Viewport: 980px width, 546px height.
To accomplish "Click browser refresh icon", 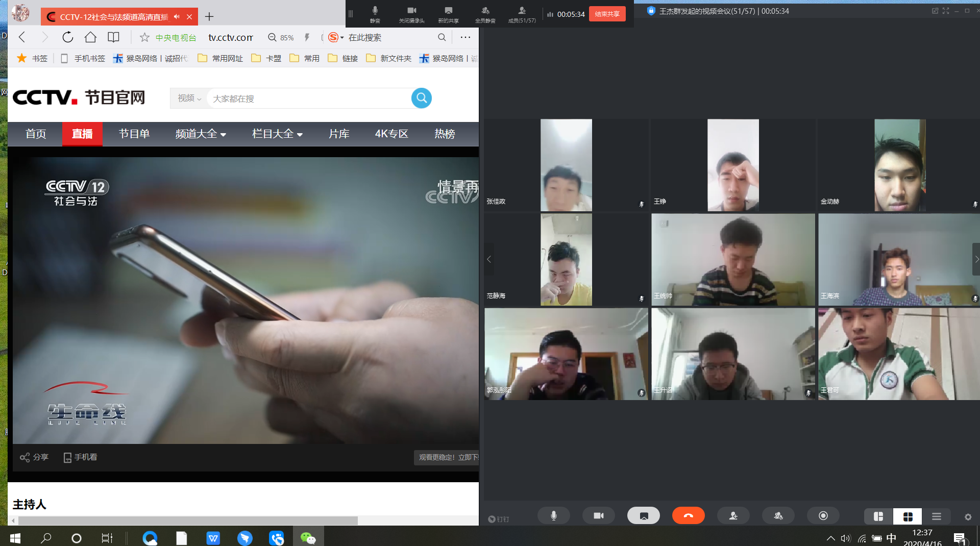I will [x=67, y=37].
